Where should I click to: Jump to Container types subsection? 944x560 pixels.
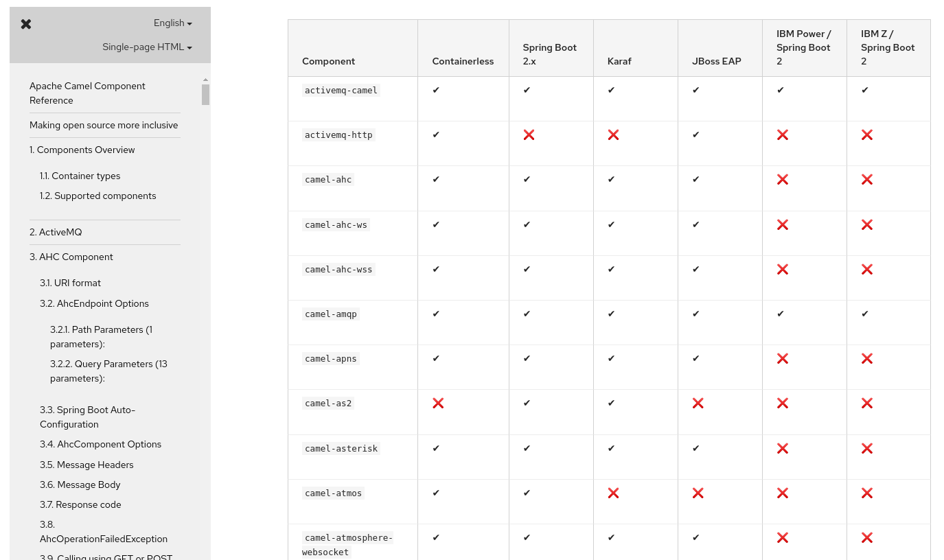(80, 176)
